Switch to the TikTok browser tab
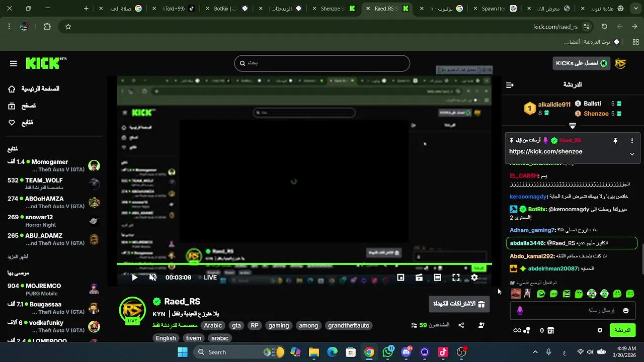This screenshot has width=644, height=362. tap(174, 9)
